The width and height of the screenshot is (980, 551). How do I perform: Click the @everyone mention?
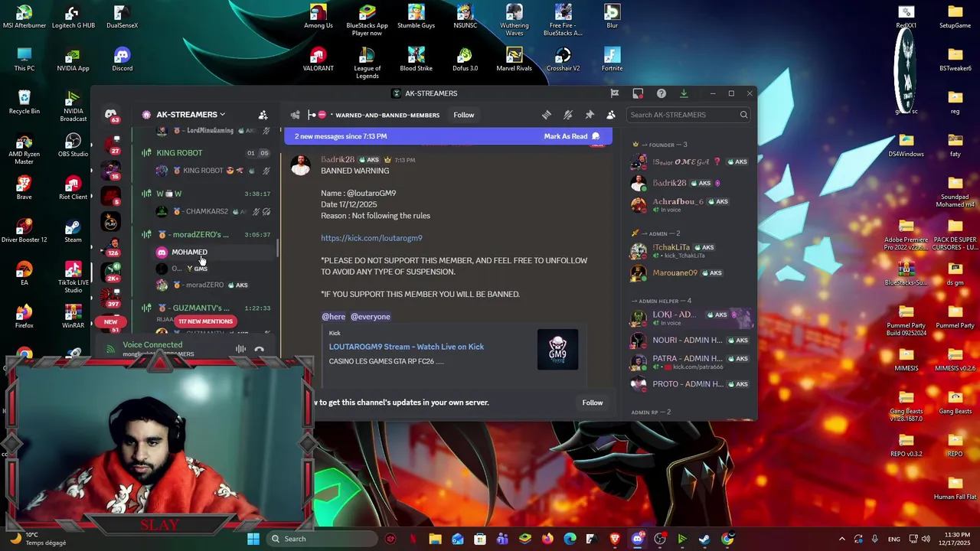(371, 317)
